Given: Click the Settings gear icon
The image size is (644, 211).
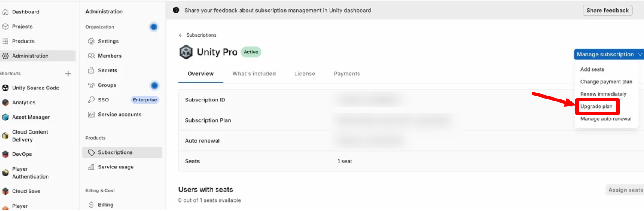Looking at the screenshot, I should click(91, 41).
